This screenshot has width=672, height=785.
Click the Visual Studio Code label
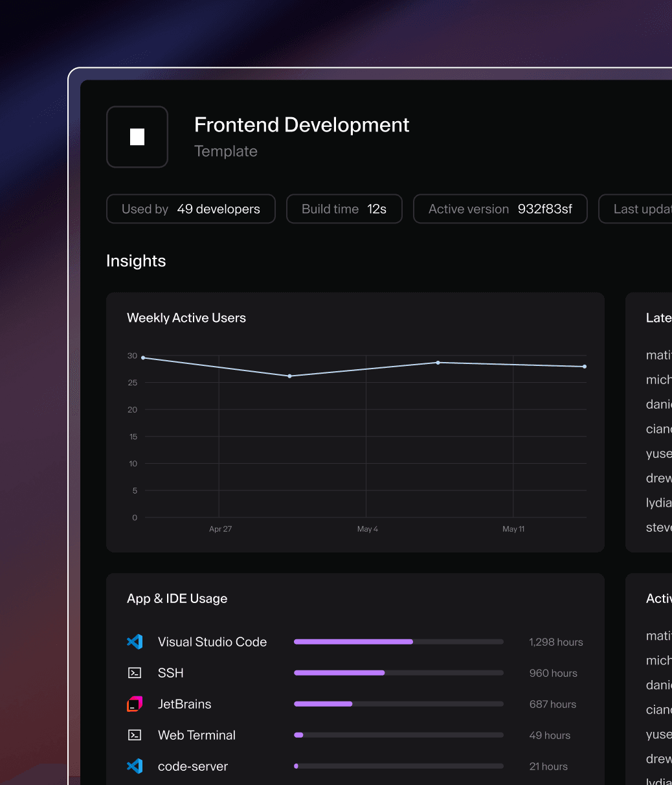[x=212, y=642]
